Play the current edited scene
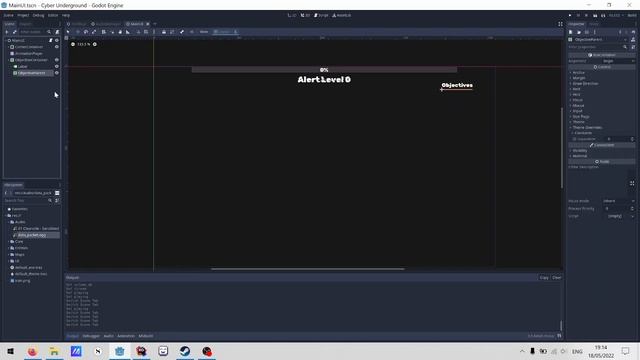The image size is (640, 360). [x=595, y=15]
